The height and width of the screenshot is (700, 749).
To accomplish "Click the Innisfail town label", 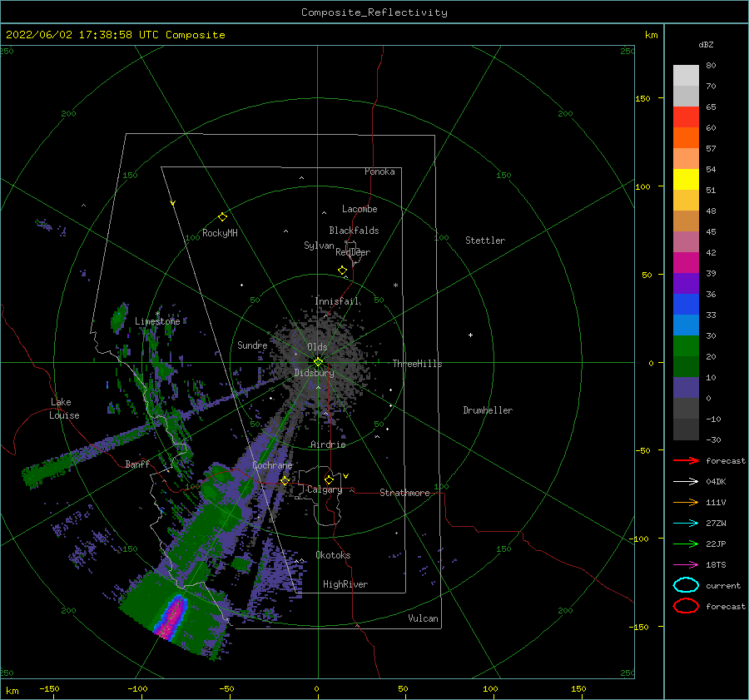I will click(337, 301).
